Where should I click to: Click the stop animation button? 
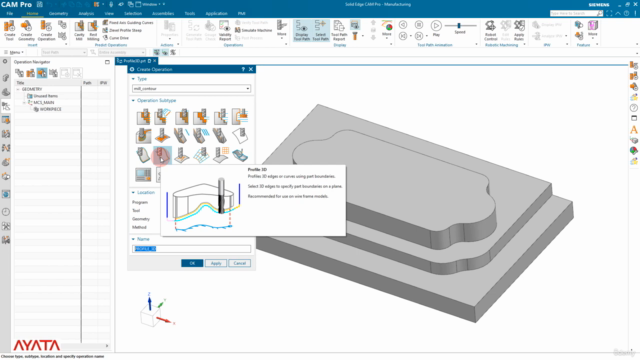click(419, 25)
